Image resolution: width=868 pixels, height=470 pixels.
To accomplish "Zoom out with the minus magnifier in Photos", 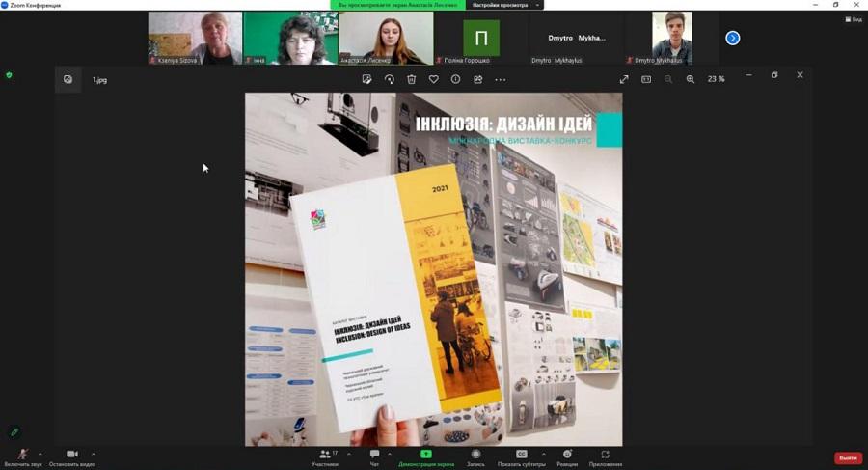I will click(668, 80).
